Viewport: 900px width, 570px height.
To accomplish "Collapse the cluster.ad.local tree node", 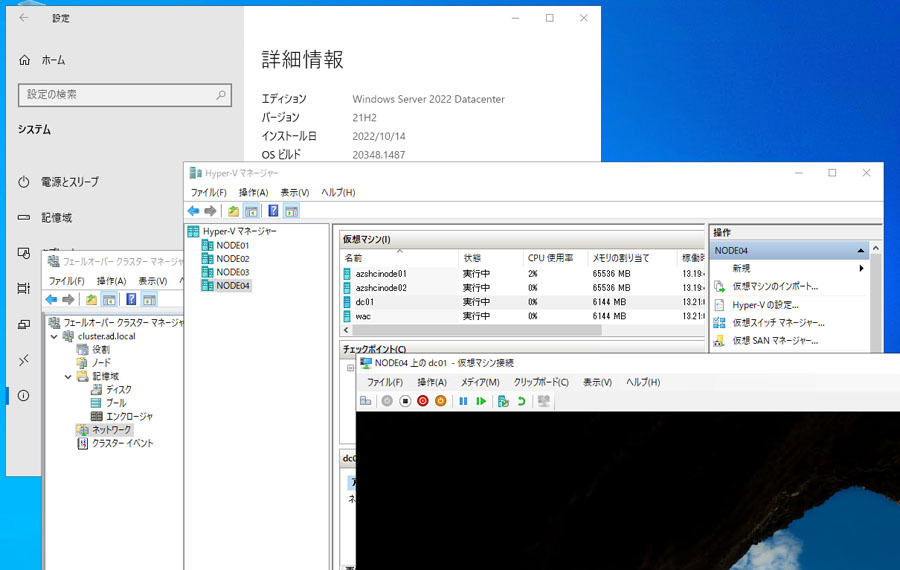I will pyautogui.click(x=54, y=336).
